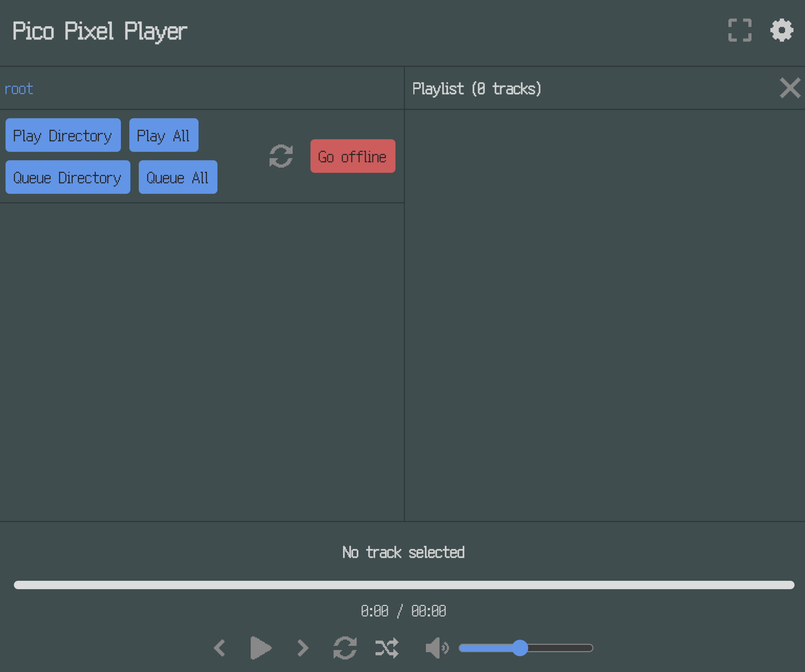Enter fullscreen mode
Screen dimensions: 805x672
(x=740, y=30)
